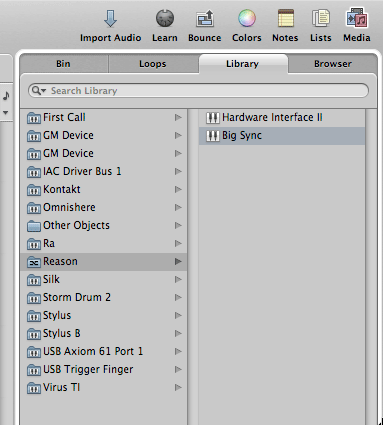Viewport: 383px width, 425px height.
Task: Select the Other Objects folder
Action: (x=103, y=225)
